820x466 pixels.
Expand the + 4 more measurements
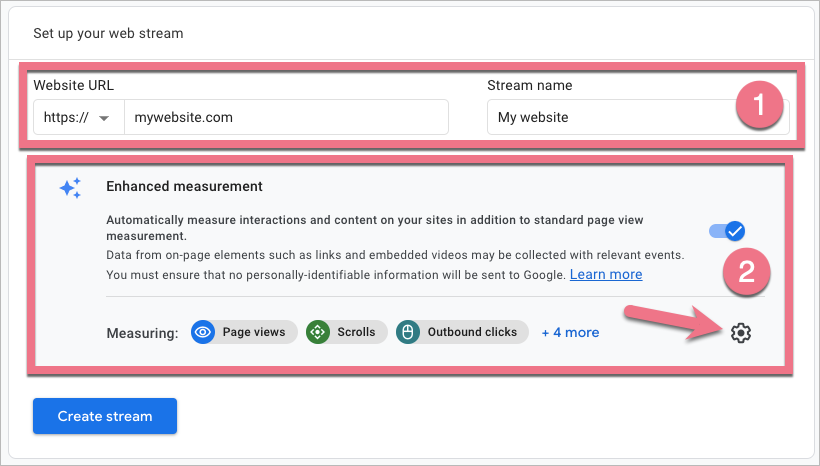tap(570, 332)
